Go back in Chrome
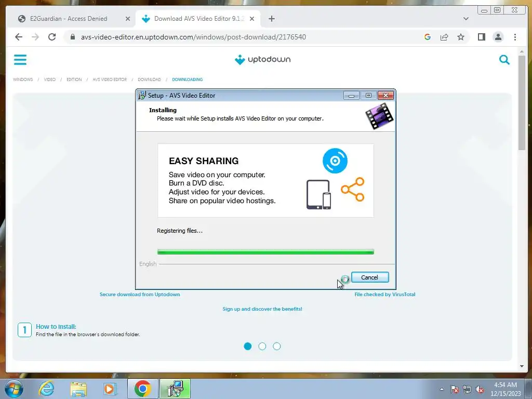This screenshot has height=399, width=532. 19,37
